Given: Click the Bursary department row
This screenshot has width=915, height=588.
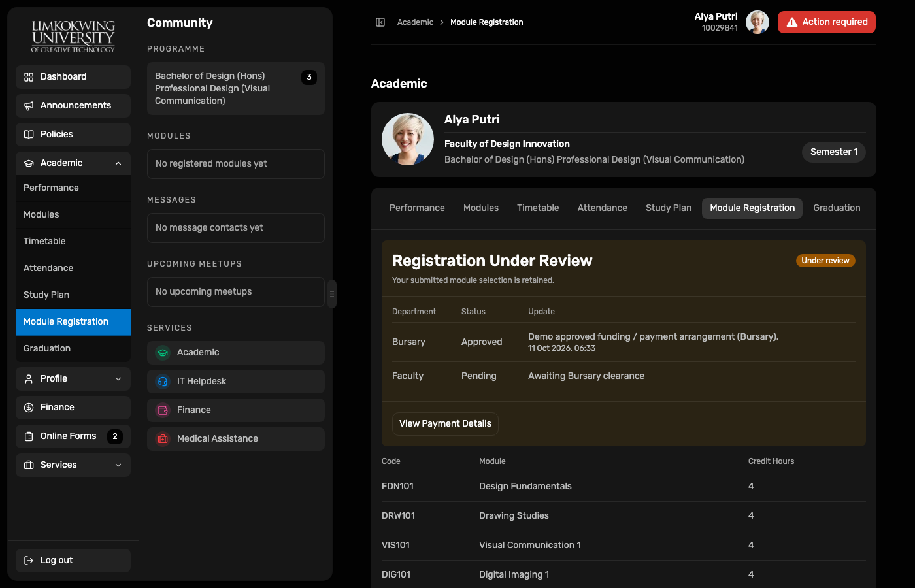Looking at the screenshot, I should (x=624, y=342).
